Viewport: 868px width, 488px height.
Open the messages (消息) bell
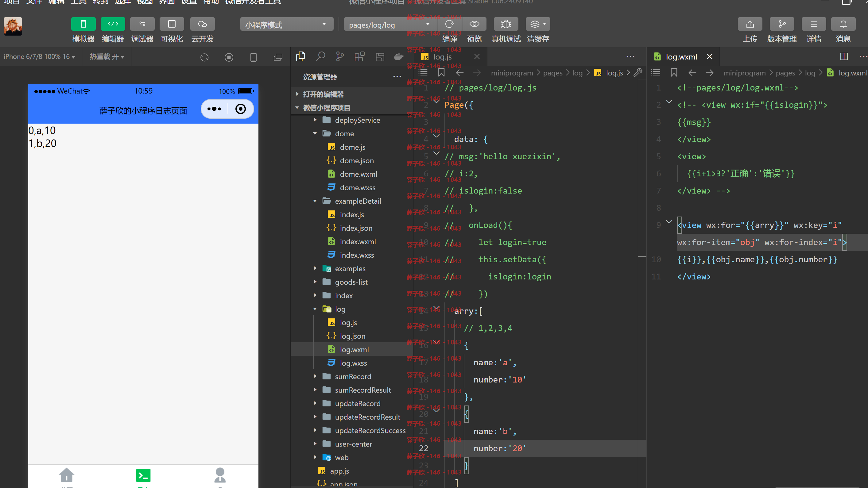[x=843, y=24]
